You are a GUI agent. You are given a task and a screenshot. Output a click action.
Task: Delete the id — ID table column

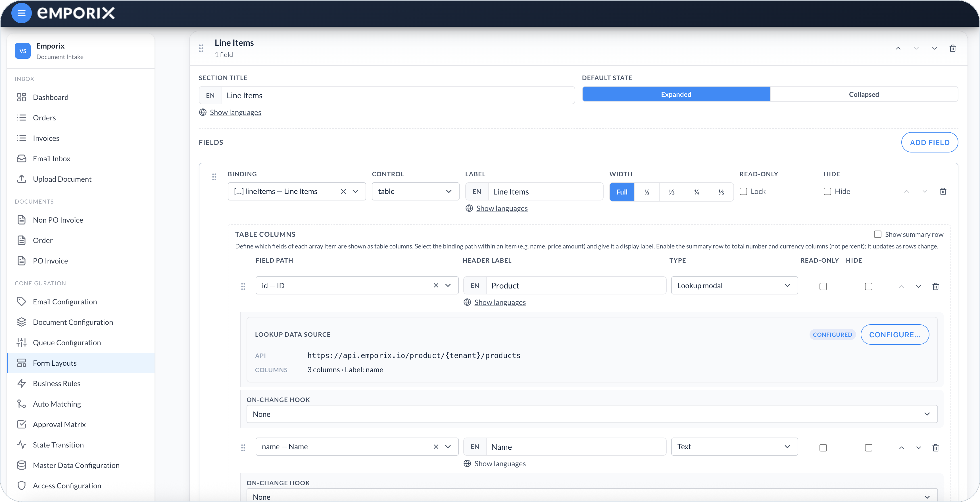[935, 286]
